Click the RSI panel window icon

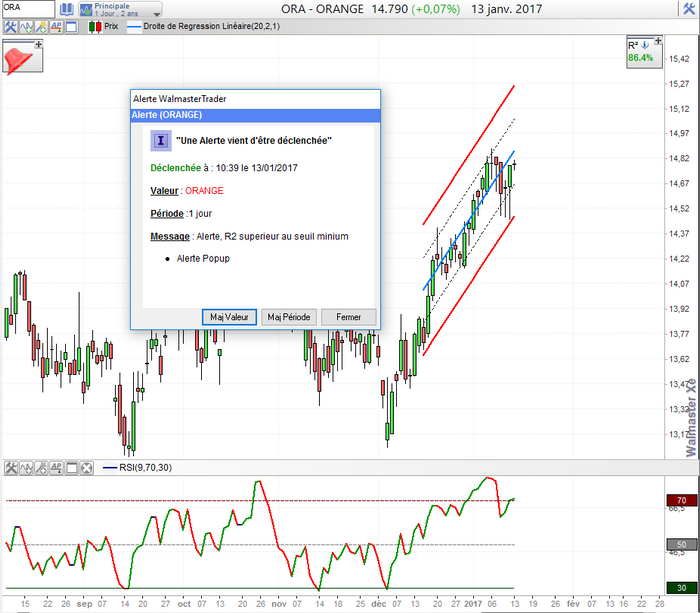[71, 468]
